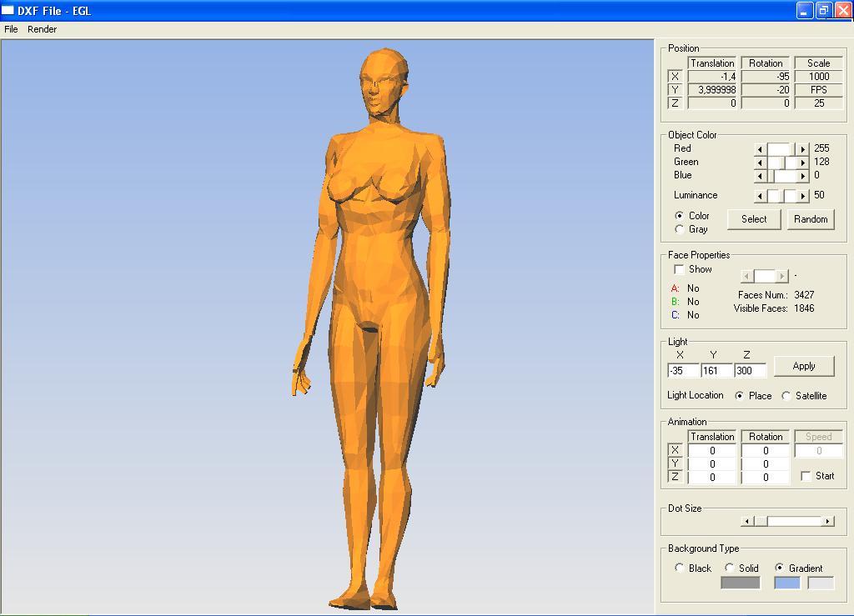Enable the Show faces checkbox
Viewport: 854px width, 616px height.
[679, 269]
